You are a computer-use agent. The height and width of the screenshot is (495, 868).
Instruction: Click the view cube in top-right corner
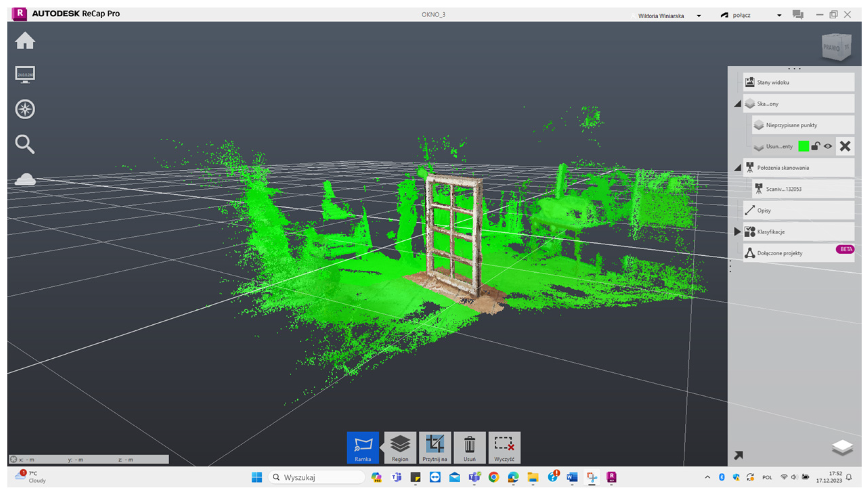pos(836,47)
